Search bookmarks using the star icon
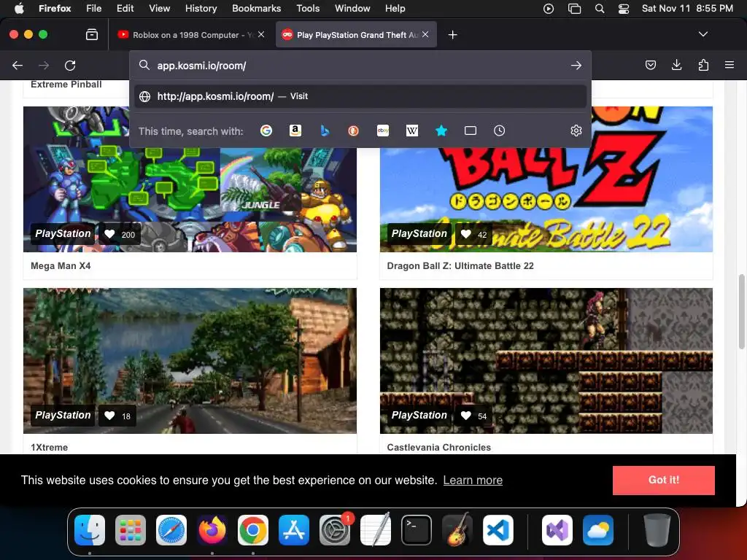 click(x=441, y=131)
